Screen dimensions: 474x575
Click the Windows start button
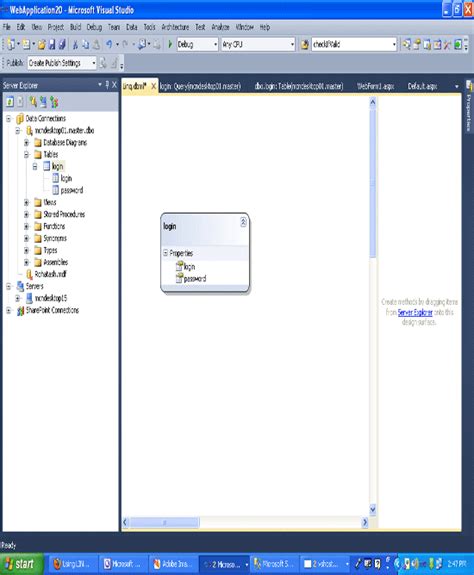coord(21,564)
